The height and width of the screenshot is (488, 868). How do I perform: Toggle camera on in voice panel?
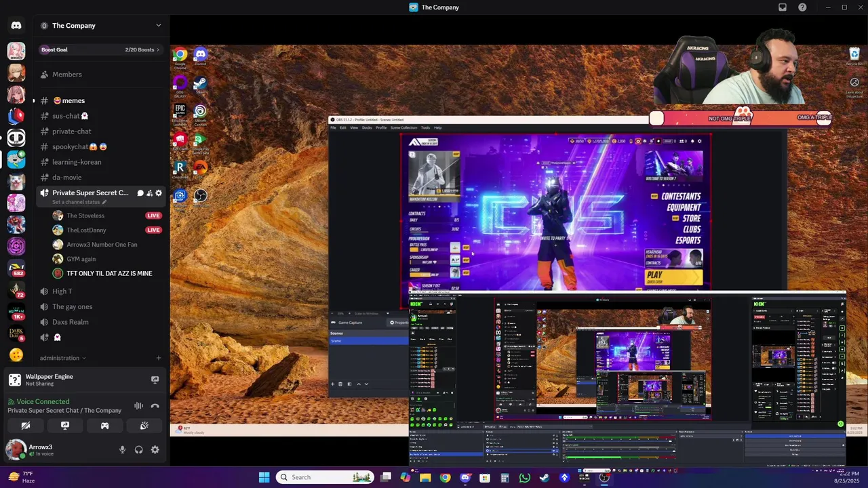pyautogui.click(x=26, y=426)
